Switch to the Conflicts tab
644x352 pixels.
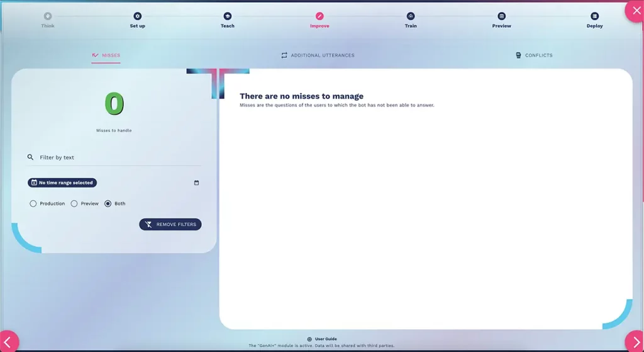coord(534,55)
